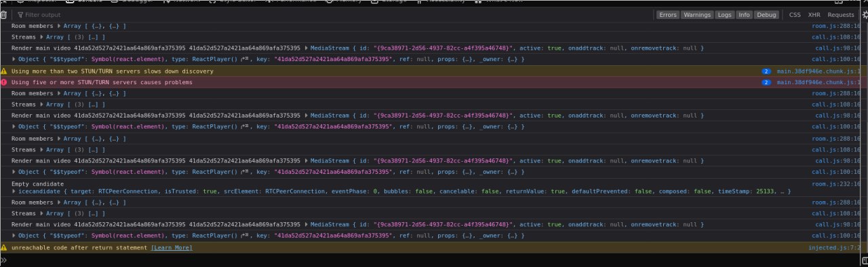Expand Room members Array directly beneath Filter output box
This screenshot has width=868, height=267.
pyautogui.click(x=59, y=26)
